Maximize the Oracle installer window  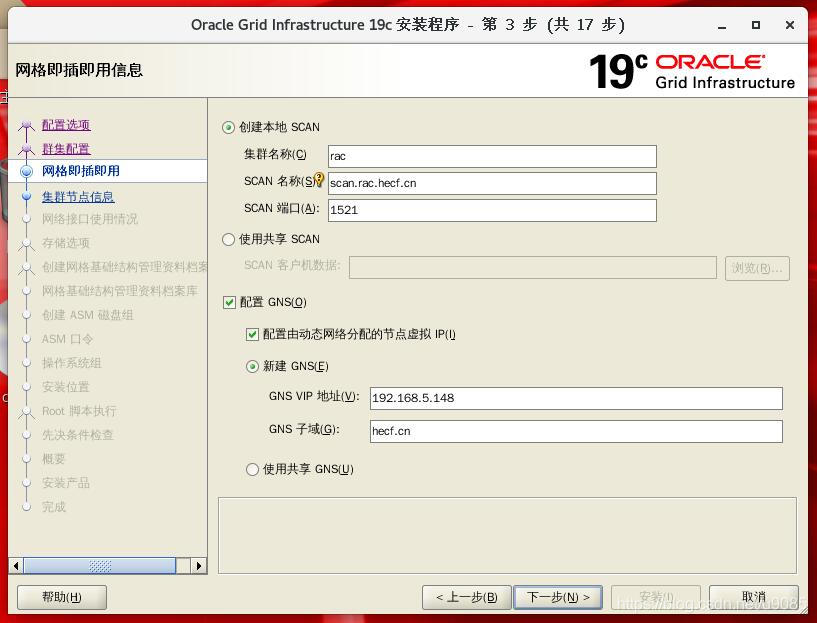tap(756, 25)
